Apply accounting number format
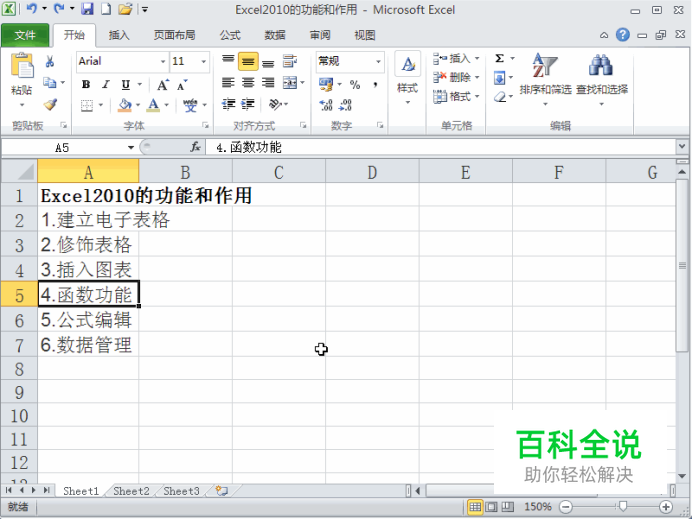This screenshot has height=519, width=692. (326, 84)
